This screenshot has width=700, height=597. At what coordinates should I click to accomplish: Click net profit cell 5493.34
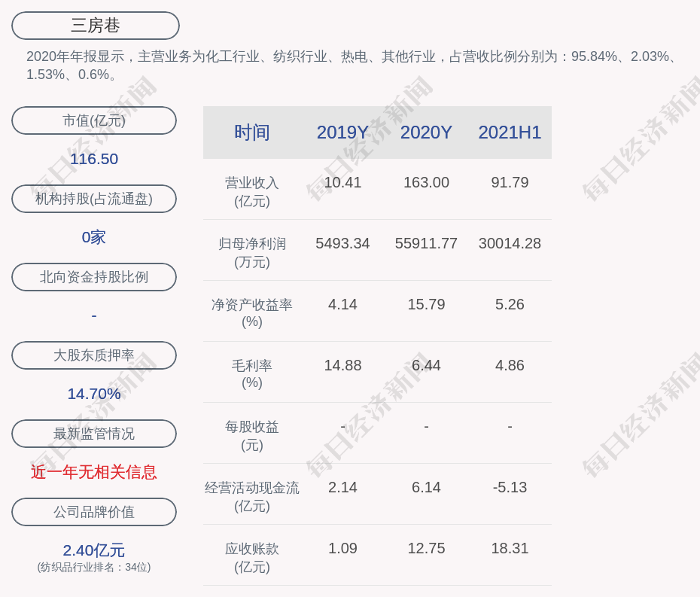(x=342, y=243)
